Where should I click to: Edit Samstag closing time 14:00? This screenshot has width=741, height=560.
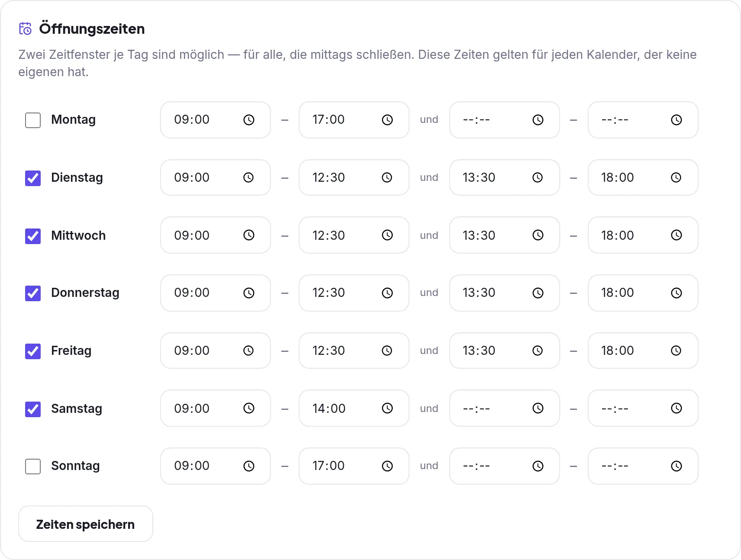[x=354, y=408]
